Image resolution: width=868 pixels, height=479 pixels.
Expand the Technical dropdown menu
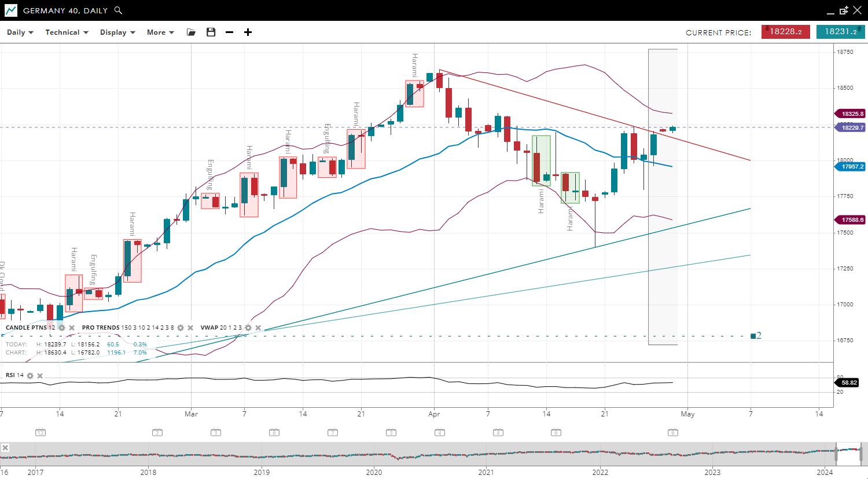[67, 32]
